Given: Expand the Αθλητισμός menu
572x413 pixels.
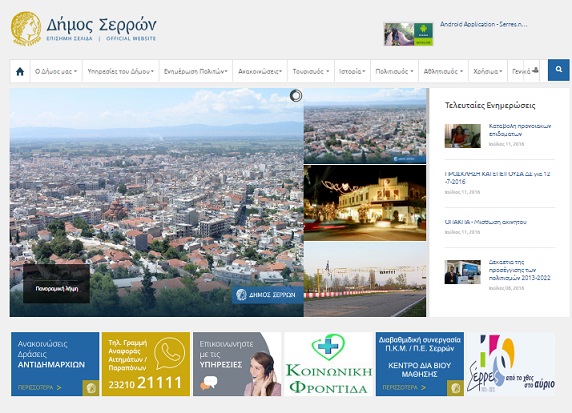Looking at the screenshot, I should click(x=443, y=72).
